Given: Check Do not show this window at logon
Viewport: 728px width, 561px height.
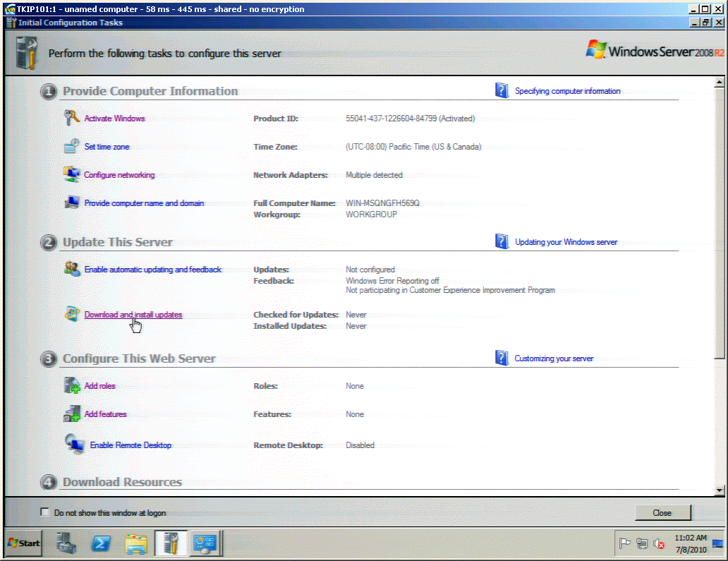Looking at the screenshot, I should pyautogui.click(x=44, y=512).
